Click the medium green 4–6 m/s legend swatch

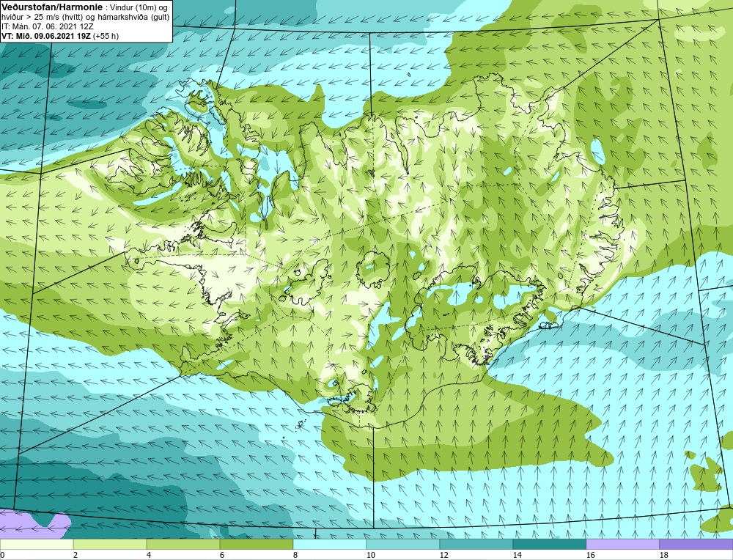point(183,544)
